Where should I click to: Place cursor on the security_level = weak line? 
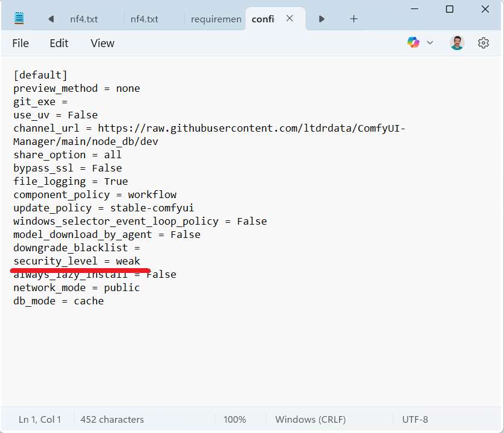coord(77,261)
